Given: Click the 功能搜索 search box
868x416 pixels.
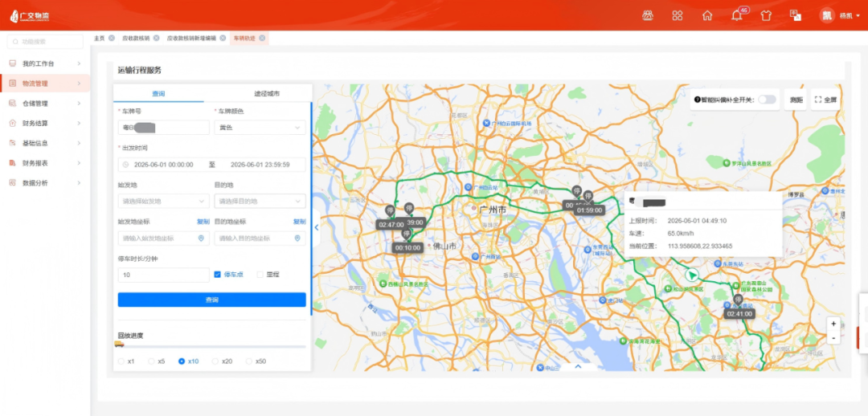Looking at the screenshot, I should click(x=45, y=42).
